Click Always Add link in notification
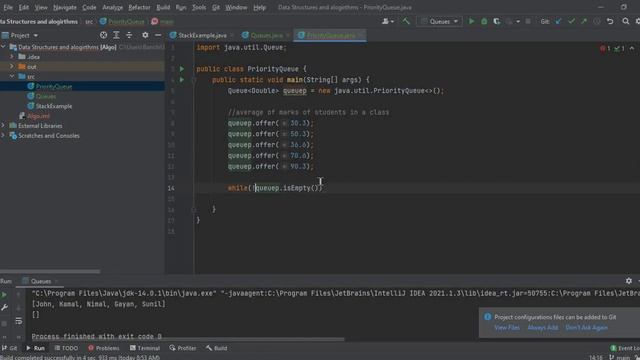This screenshot has width=640, height=360. pos(542,328)
